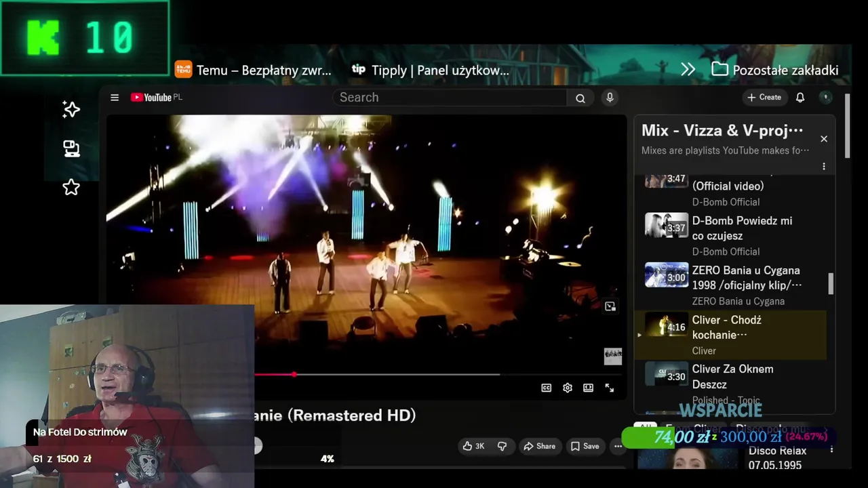Click the browser sidebar sparkle icon
This screenshot has width=868, height=488.
point(71,110)
